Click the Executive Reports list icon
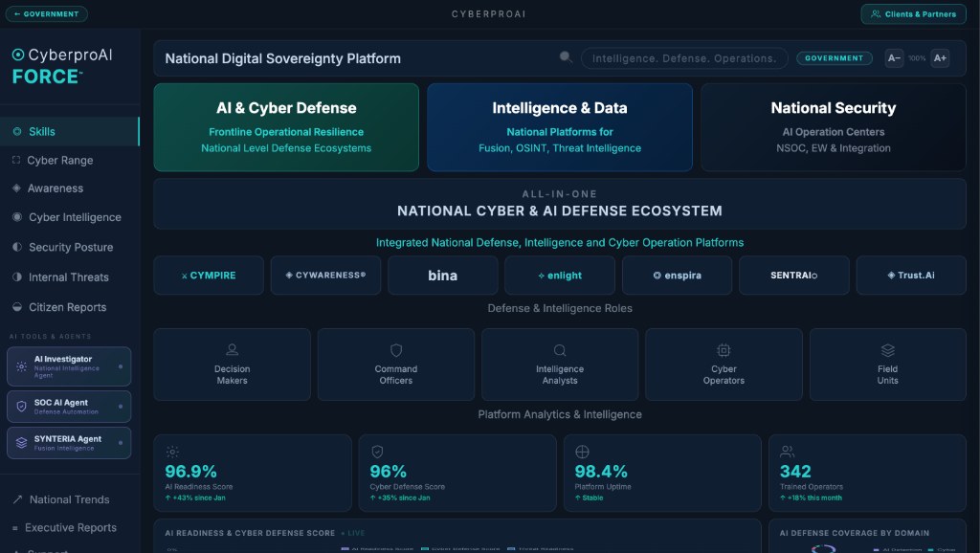The height and width of the screenshot is (553, 980). (x=15, y=528)
